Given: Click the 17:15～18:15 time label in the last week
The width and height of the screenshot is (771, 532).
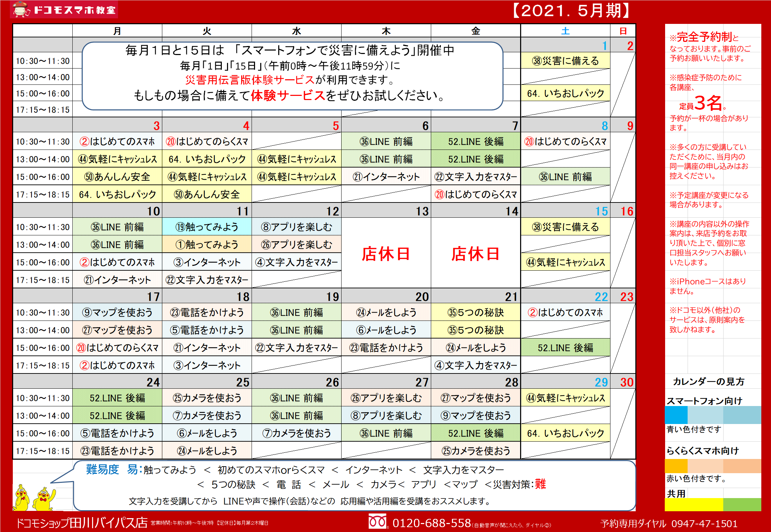Looking at the screenshot, I should click(x=43, y=451).
